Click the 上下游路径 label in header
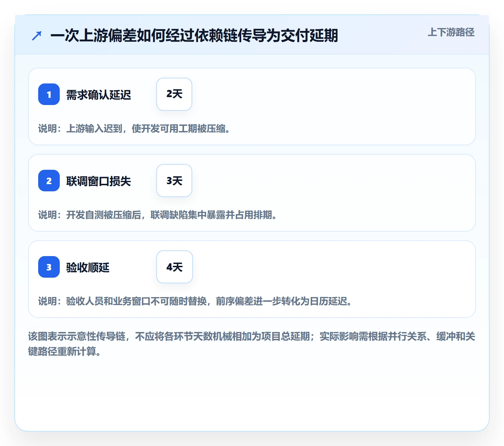Image resolution: width=504 pixels, height=446 pixels. click(451, 32)
